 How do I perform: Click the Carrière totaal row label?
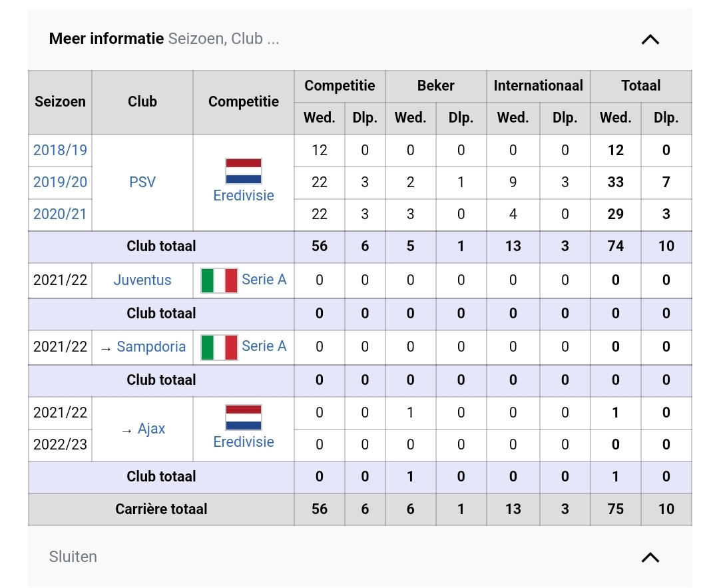(x=161, y=509)
